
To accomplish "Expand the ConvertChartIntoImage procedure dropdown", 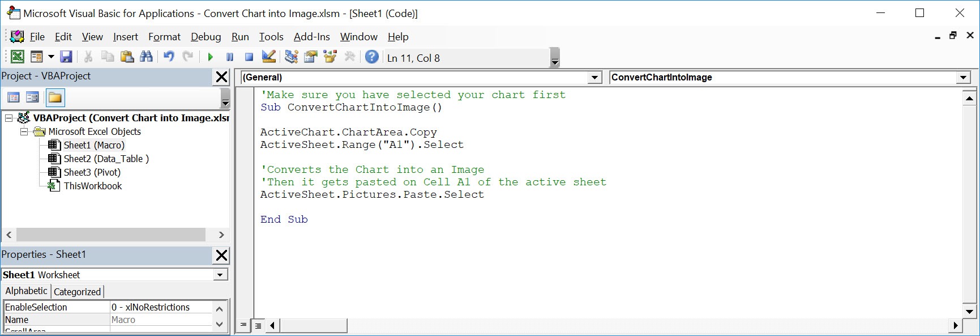I will pyautogui.click(x=964, y=78).
